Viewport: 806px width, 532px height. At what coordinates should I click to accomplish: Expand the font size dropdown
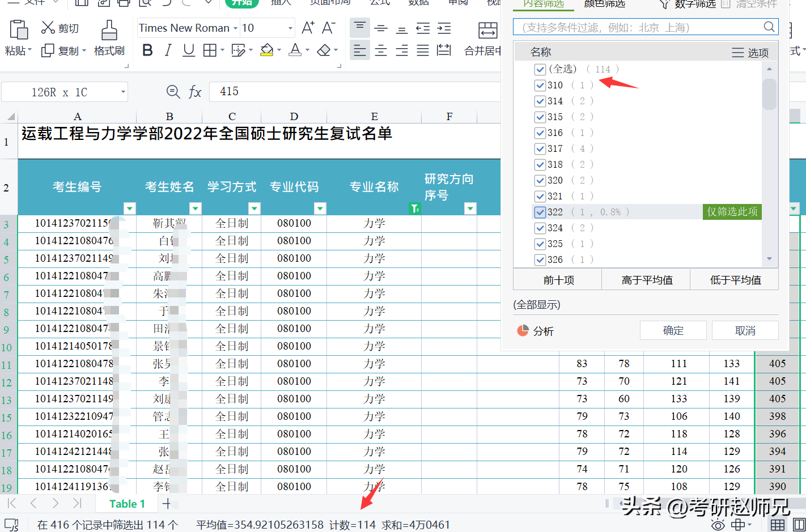pyautogui.click(x=290, y=28)
